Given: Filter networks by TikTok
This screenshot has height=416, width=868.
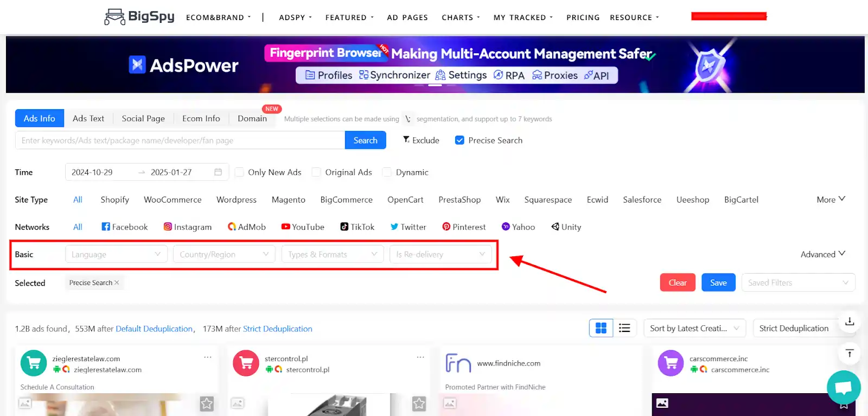Looking at the screenshot, I should 358,227.
